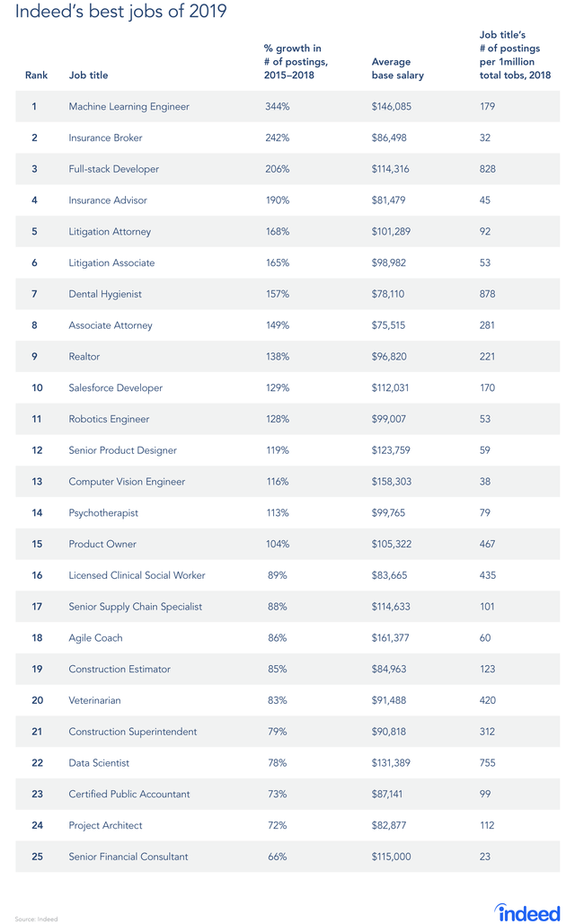Click the Rank column header

click(36, 76)
